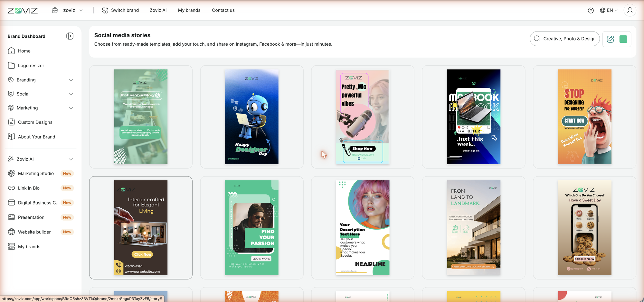
Task: Click the Social shield icon
Action: (11, 94)
